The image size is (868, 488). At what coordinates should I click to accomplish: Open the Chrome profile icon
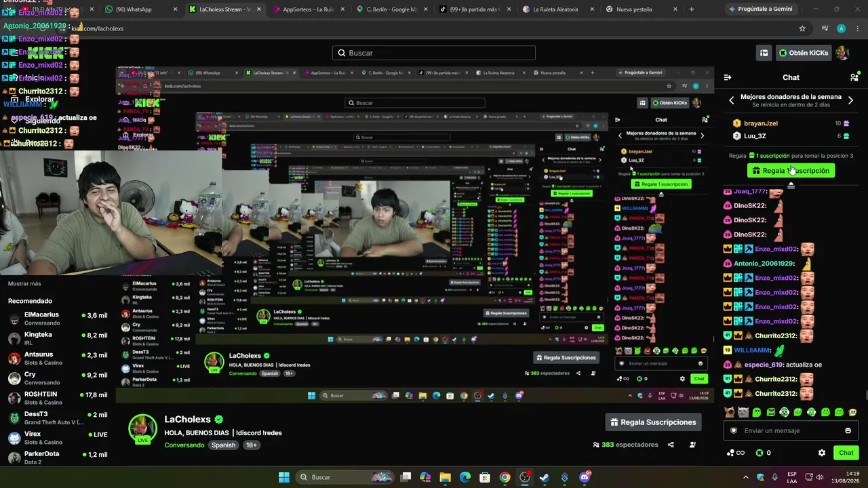tap(841, 28)
